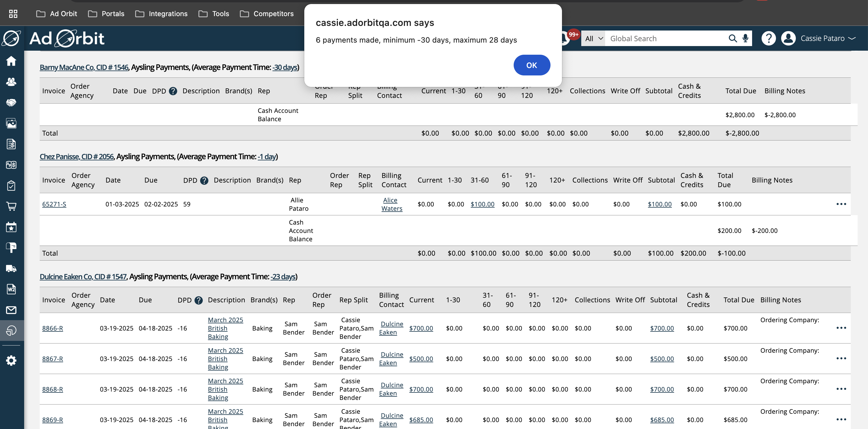This screenshot has width=868, height=429.
Task: Open Dulcine Eaken Co, CID # 1547 link
Action: (x=83, y=277)
